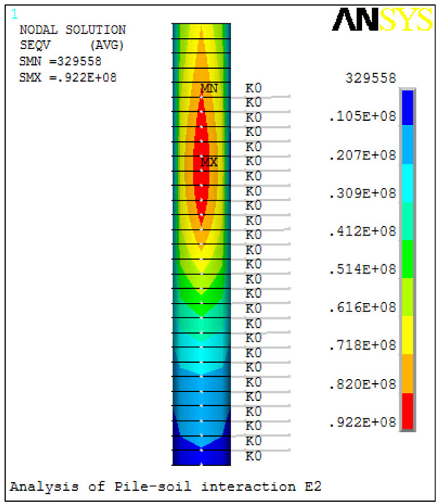Click the '(AVG)' label
The height and width of the screenshot is (504, 439).
(x=107, y=45)
